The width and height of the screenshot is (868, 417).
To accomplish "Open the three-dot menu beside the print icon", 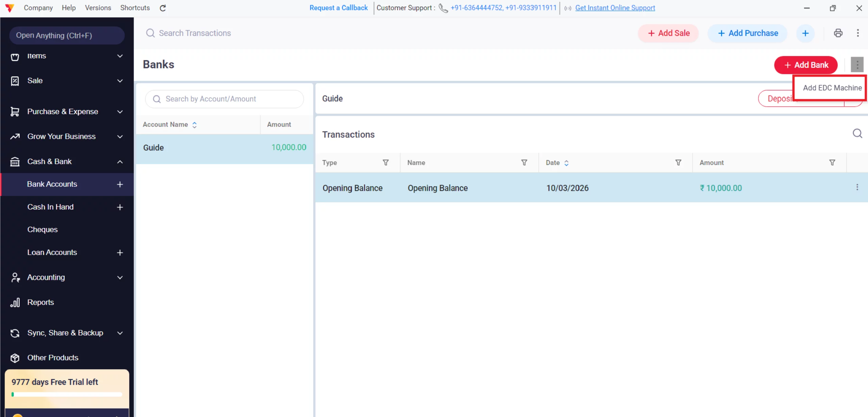I will pos(858,33).
